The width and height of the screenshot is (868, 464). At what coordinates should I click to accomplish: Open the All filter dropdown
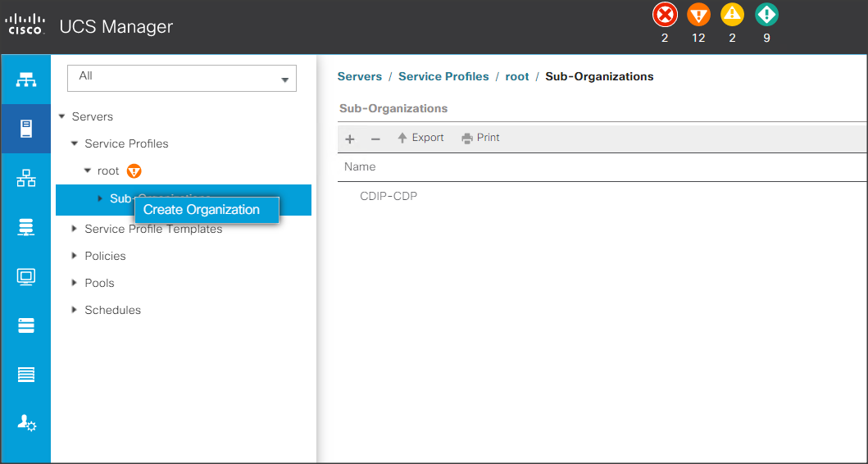point(182,78)
